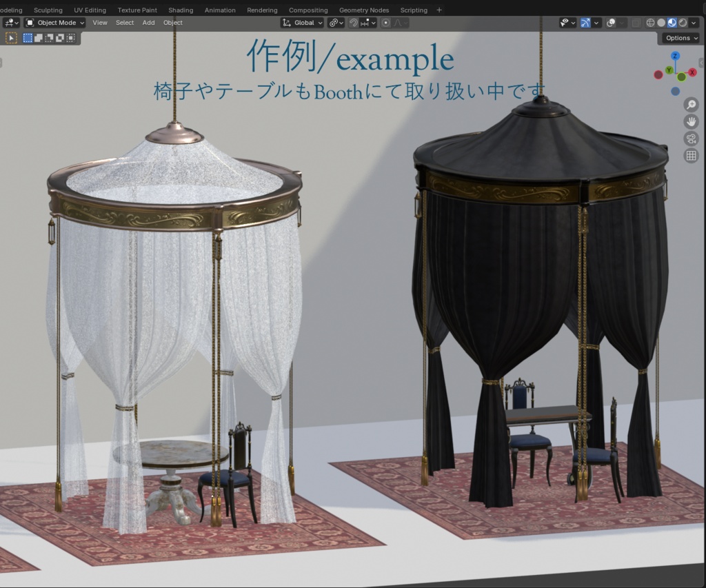Open the Global transform orientation dropdown
Image resolution: width=706 pixels, height=588 pixels.
[303, 22]
